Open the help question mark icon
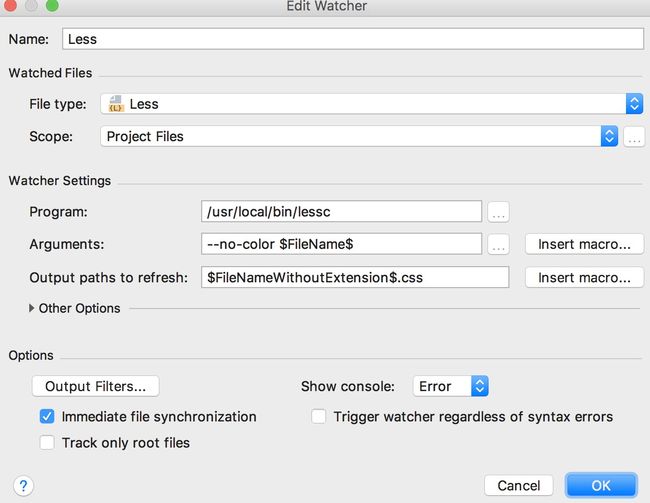Image resolution: width=650 pixels, height=503 pixels. pyautogui.click(x=23, y=485)
